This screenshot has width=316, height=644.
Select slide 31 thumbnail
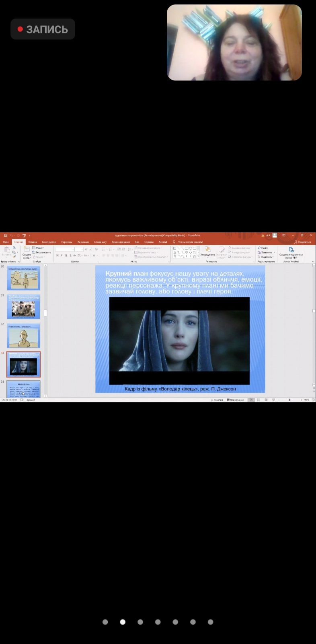(x=23, y=307)
